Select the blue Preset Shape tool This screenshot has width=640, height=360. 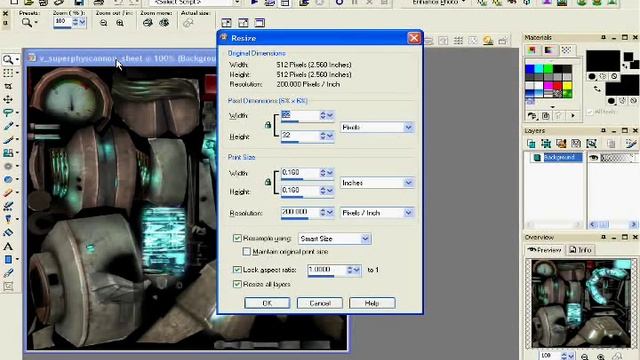point(8,260)
